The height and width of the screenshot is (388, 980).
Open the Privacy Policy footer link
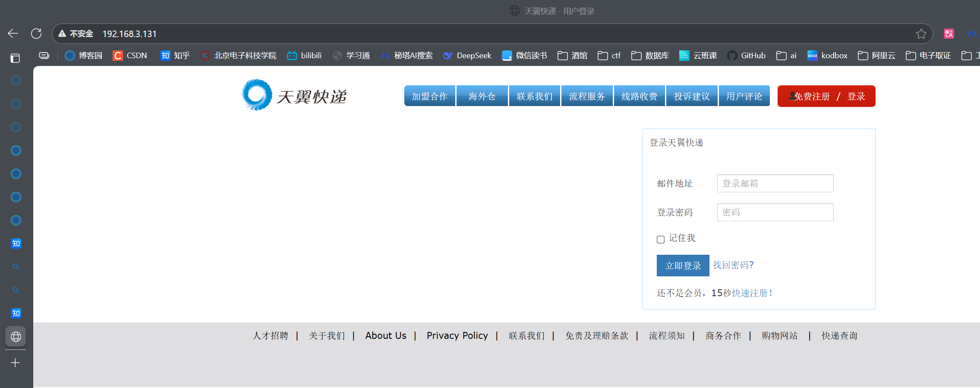tap(457, 336)
